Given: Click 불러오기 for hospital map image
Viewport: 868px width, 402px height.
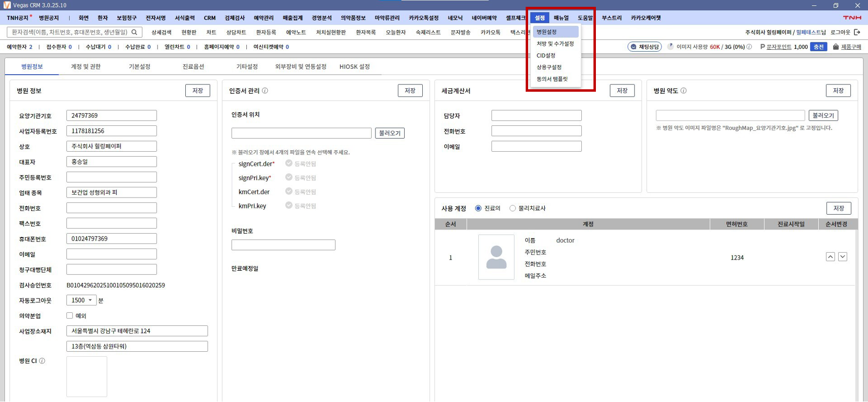Looking at the screenshot, I should (x=823, y=116).
